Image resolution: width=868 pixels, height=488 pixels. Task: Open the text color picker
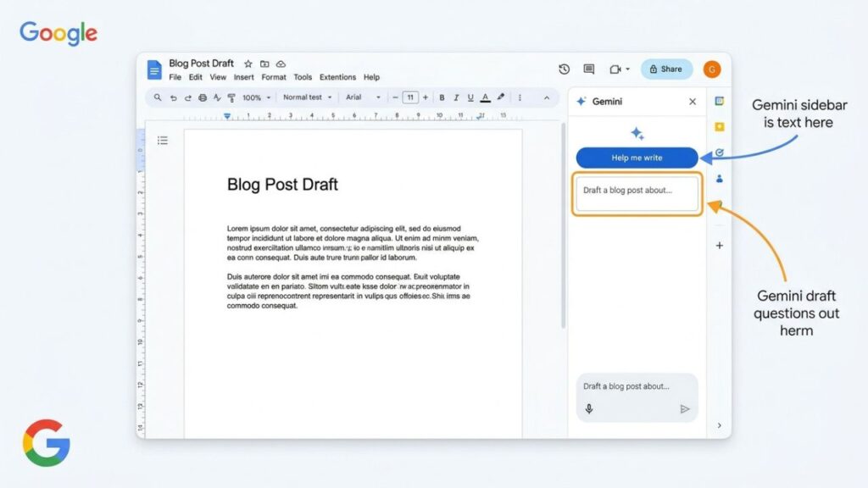click(x=486, y=97)
